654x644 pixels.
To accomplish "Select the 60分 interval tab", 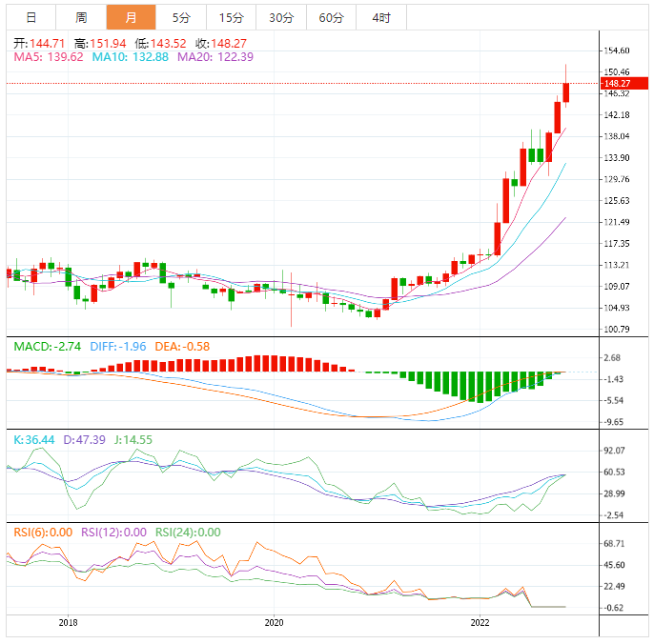I will pyautogui.click(x=331, y=17).
